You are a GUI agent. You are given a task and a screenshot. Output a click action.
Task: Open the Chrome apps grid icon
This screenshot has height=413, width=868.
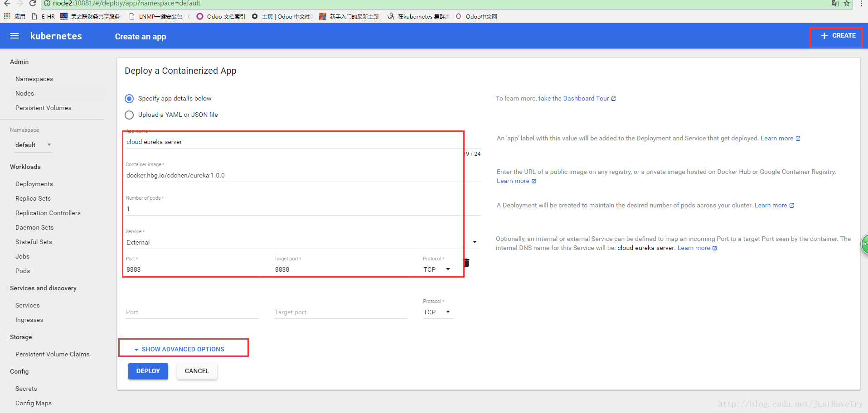(7, 16)
